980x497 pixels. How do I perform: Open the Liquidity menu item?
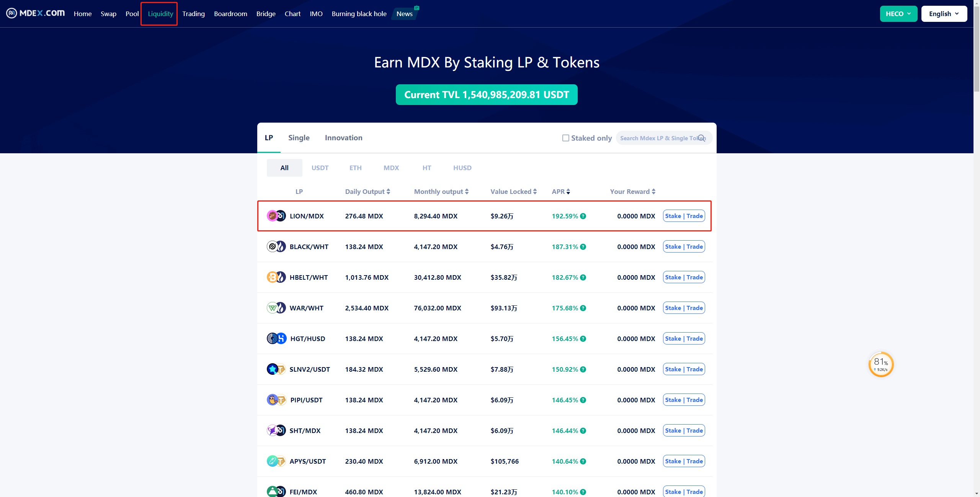click(160, 14)
